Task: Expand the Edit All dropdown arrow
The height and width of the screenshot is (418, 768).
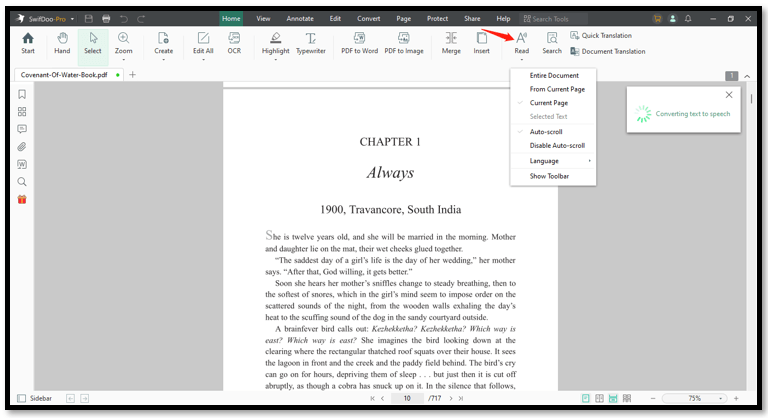Action: (x=203, y=59)
